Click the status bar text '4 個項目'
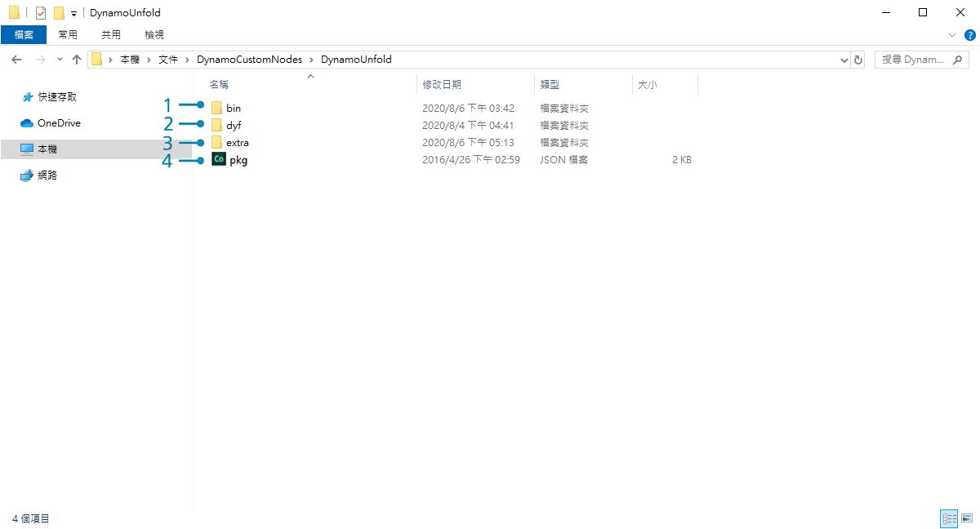The image size is (980, 529). (x=31, y=518)
